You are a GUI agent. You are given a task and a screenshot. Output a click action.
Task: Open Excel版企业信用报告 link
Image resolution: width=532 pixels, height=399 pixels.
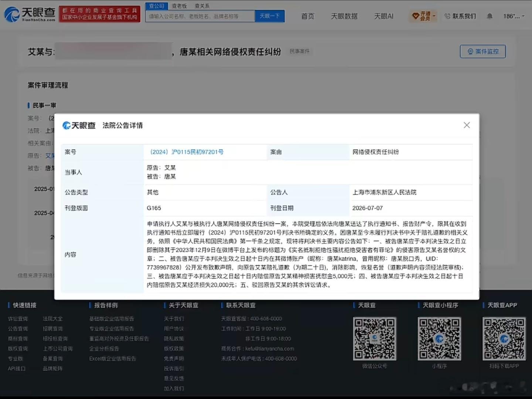point(113,359)
